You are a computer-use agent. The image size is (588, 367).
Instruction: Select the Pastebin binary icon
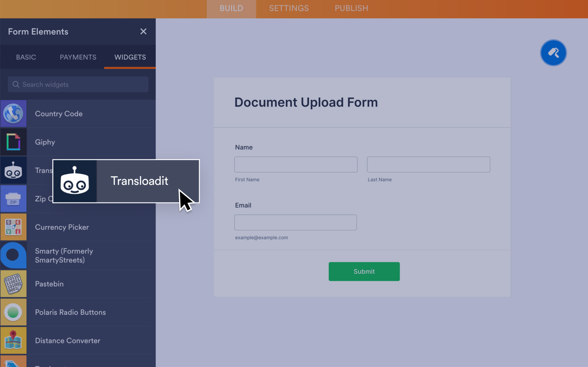13,284
